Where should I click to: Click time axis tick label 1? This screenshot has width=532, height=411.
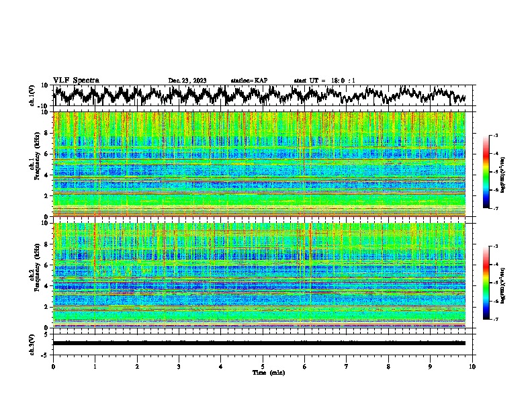click(x=95, y=367)
